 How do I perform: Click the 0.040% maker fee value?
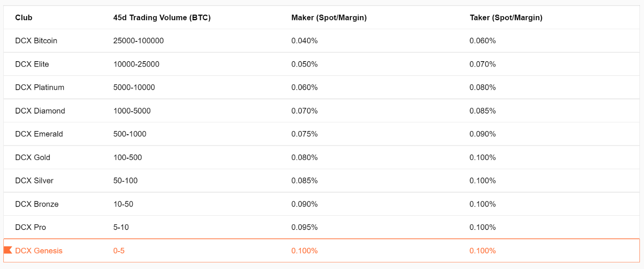click(304, 40)
